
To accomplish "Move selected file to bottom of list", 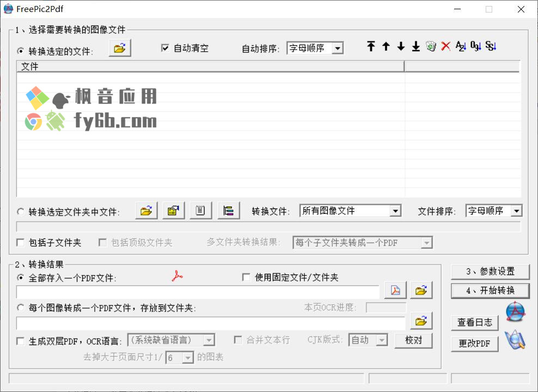I will coord(416,46).
